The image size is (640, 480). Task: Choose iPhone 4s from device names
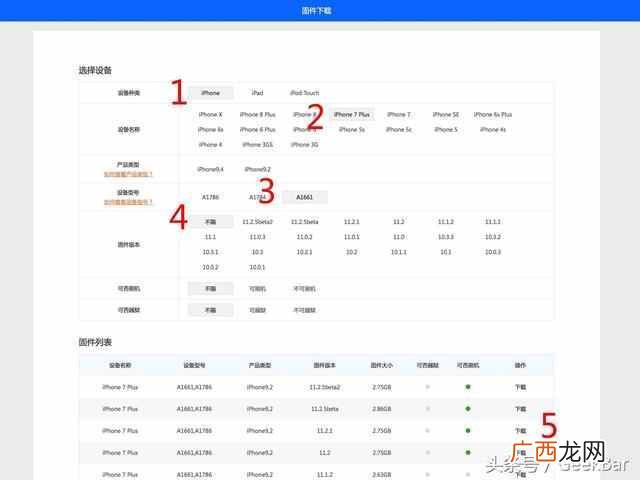[493, 130]
